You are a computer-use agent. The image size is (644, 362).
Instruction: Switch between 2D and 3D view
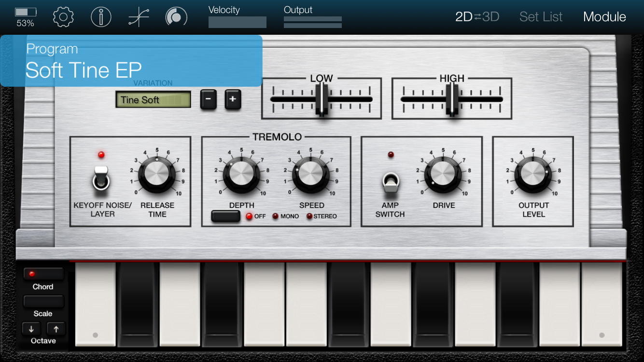click(x=477, y=17)
